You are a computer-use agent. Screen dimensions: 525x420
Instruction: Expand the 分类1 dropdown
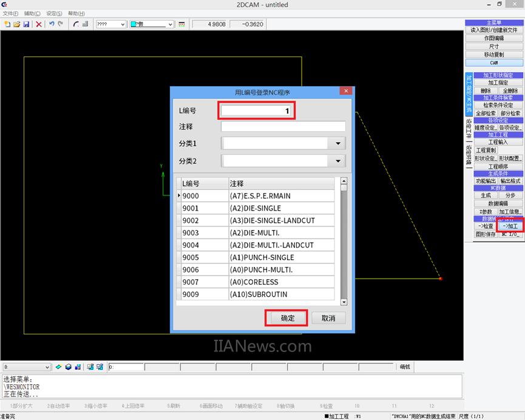tap(338, 144)
